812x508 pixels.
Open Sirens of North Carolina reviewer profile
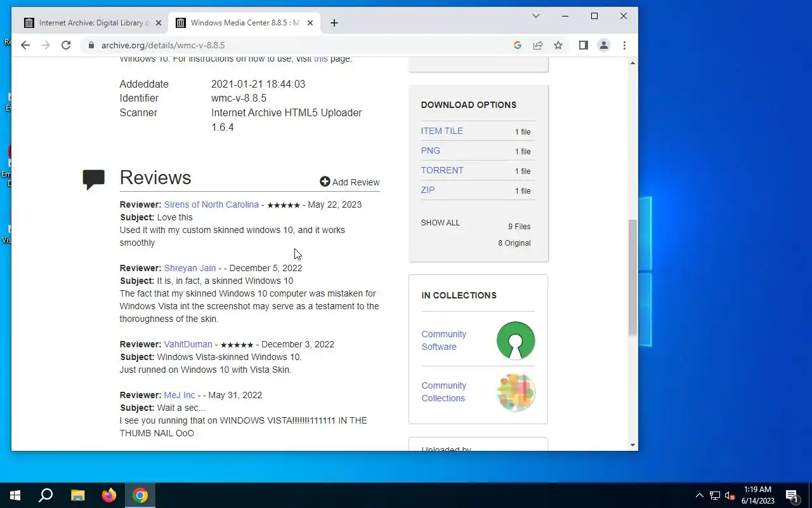point(211,204)
